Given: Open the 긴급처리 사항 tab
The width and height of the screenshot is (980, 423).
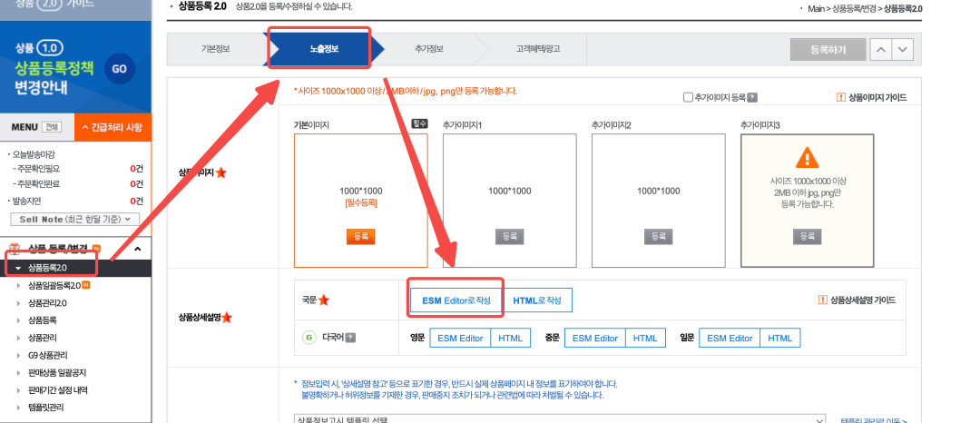Looking at the screenshot, I should coord(113,127).
